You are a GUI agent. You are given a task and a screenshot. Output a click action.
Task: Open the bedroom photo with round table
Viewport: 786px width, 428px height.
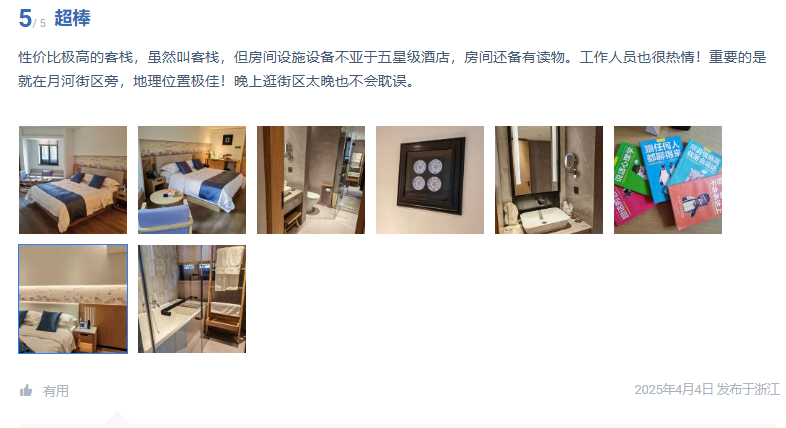click(x=192, y=180)
